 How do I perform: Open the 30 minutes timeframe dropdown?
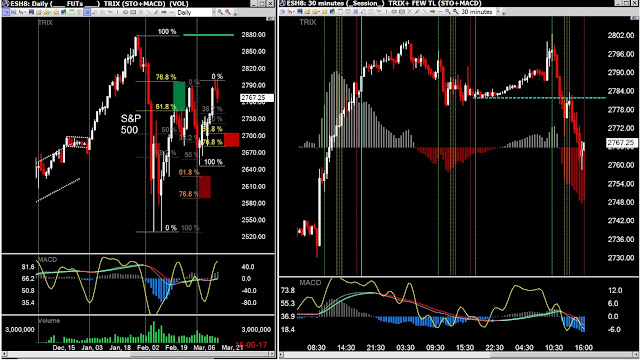tap(498, 11)
